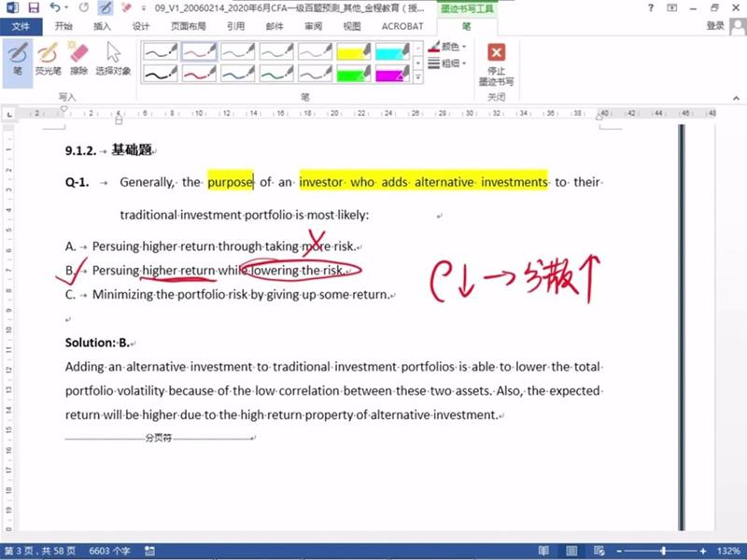Activate the 选择对象 select objects tool

point(113,59)
